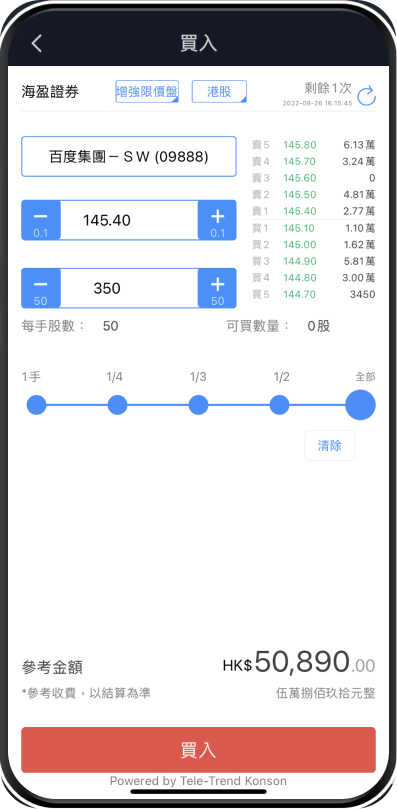The image size is (397, 809).
Task: Select the 買1 bid price 145.10 row
Action: 313,228
